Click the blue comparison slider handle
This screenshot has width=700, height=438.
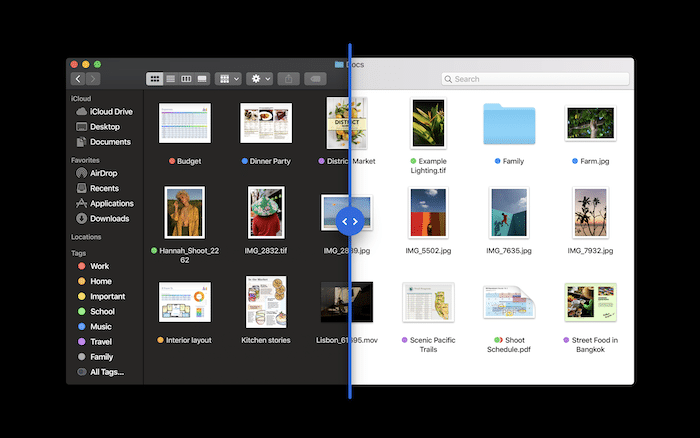tap(349, 220)
